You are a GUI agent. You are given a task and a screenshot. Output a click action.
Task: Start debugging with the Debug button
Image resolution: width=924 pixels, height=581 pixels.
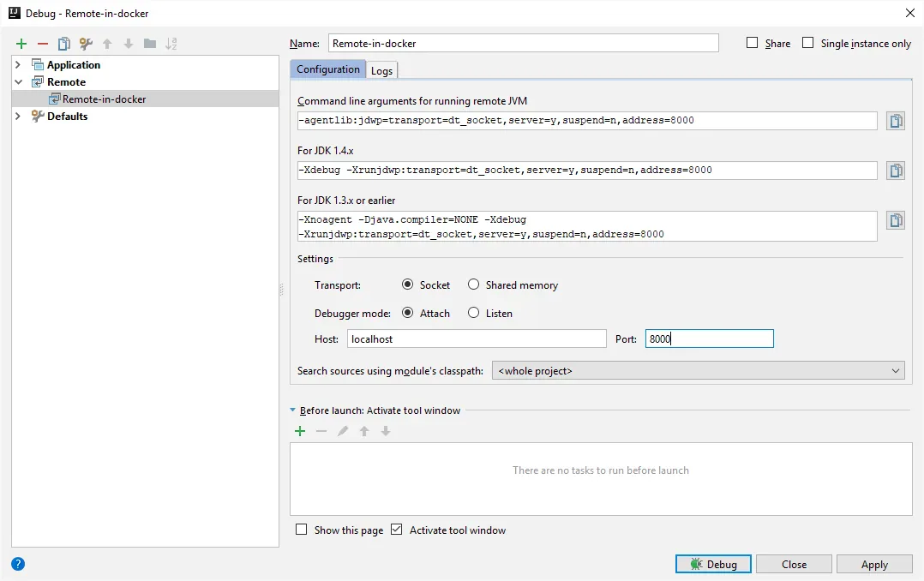click(x=713, y=564)
